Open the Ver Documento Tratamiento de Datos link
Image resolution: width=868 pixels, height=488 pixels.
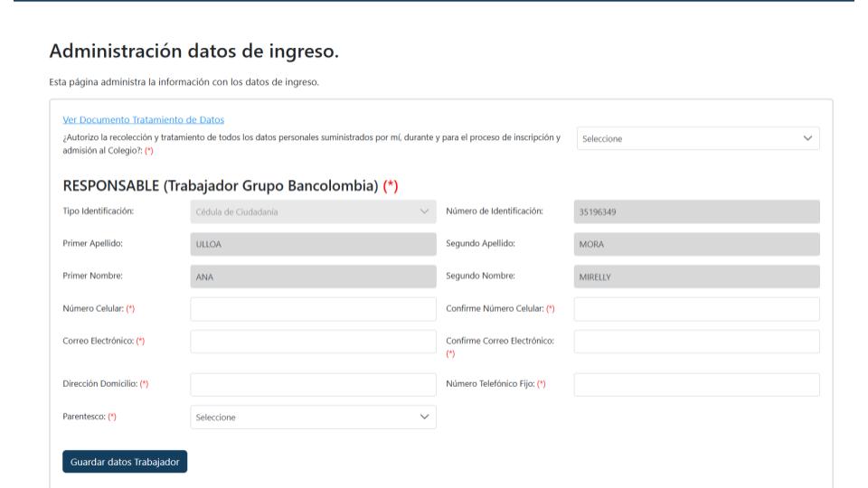(x=143, y=120)
